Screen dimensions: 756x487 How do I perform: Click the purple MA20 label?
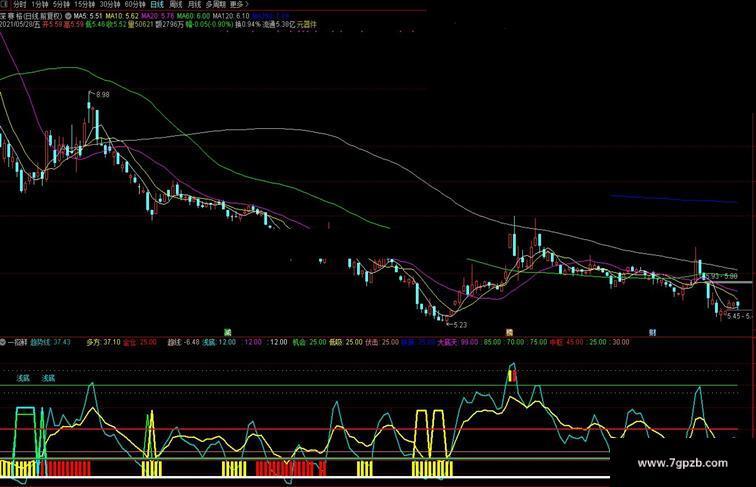pos(158,16)
